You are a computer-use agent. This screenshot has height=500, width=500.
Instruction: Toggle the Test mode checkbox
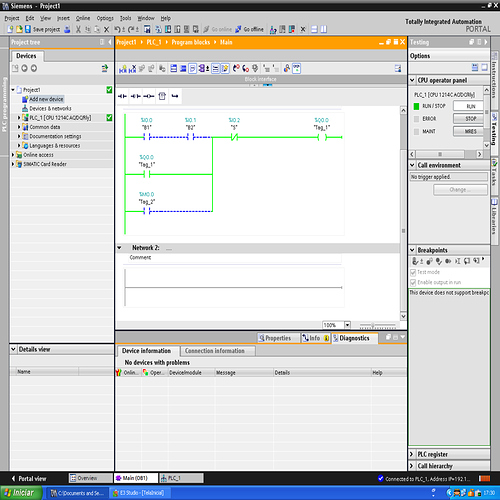[x=413, y=272]
